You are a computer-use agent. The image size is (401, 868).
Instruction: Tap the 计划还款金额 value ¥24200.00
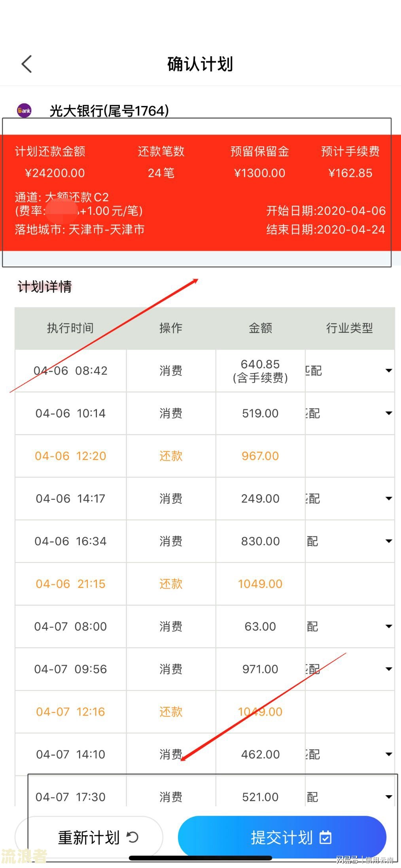(x=55, y=173)
